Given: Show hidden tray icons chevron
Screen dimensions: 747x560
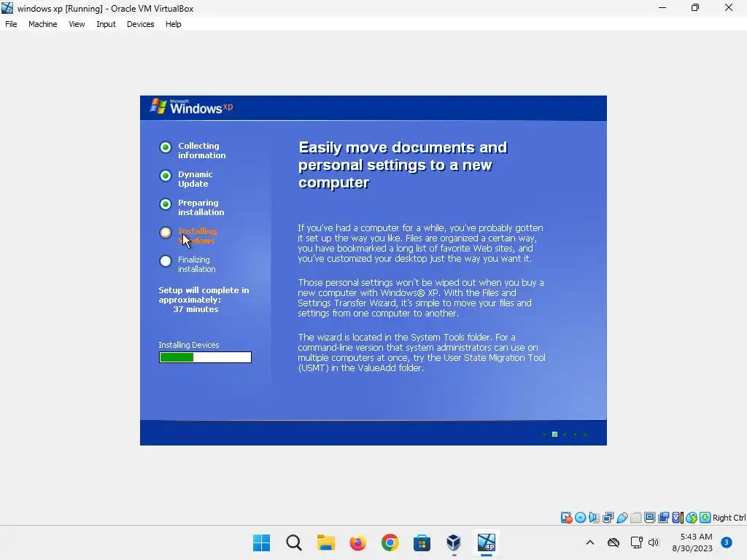Looking at the screenshot, I should (589, 542).
